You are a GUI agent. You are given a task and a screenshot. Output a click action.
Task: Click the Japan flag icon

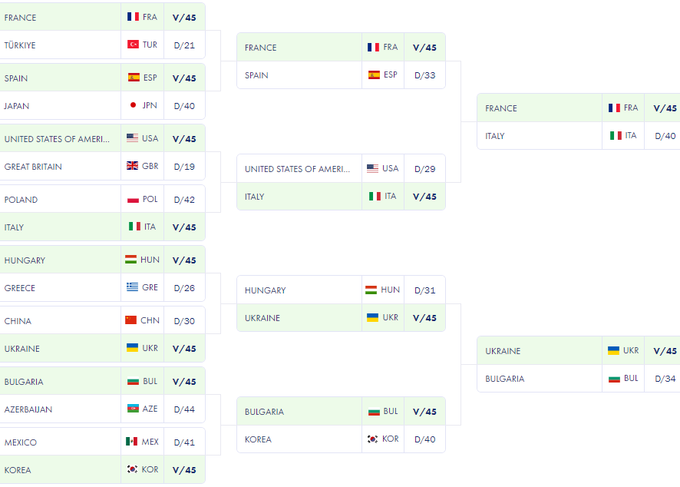133,106
